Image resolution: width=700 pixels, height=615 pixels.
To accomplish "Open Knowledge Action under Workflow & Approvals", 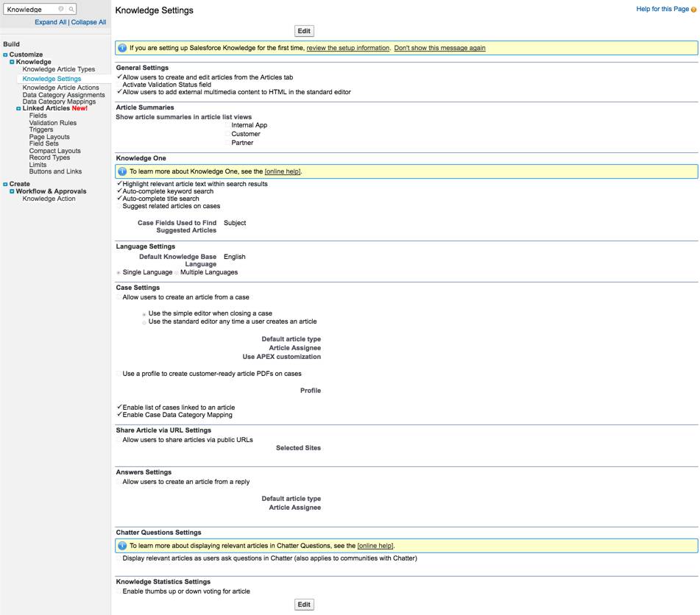I will point(49,199).
